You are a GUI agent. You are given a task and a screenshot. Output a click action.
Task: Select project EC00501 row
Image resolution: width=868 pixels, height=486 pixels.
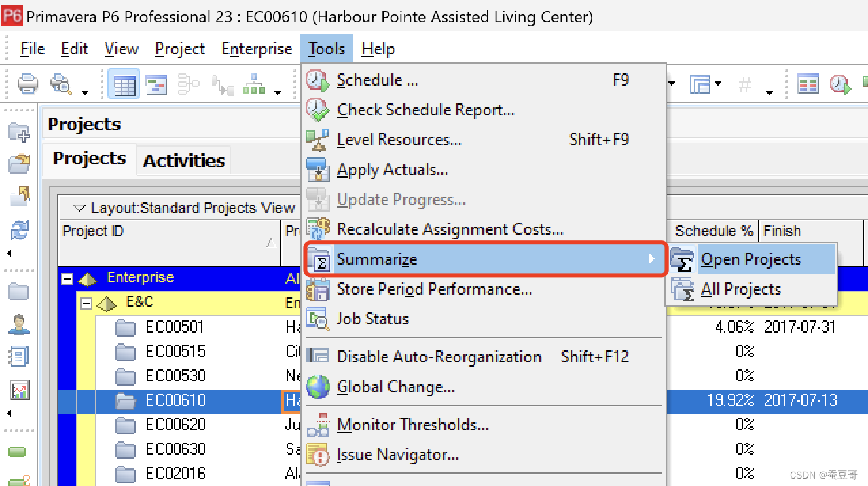[175, 327]
